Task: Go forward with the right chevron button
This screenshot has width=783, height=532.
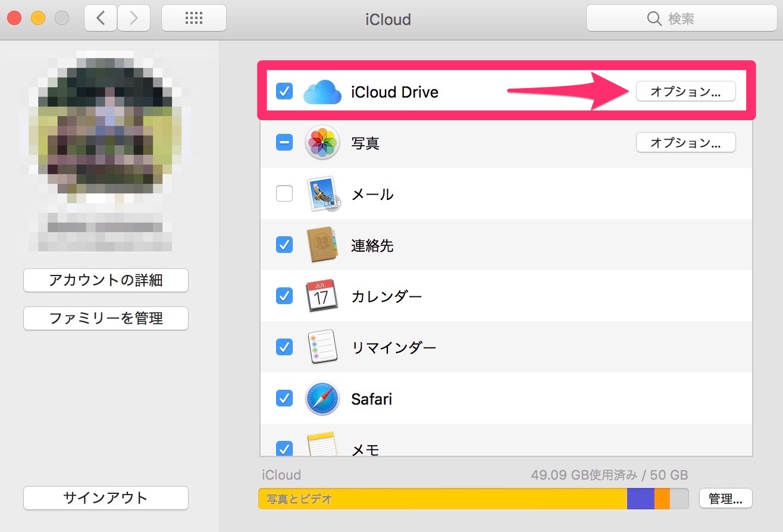Action: (134, 18)
